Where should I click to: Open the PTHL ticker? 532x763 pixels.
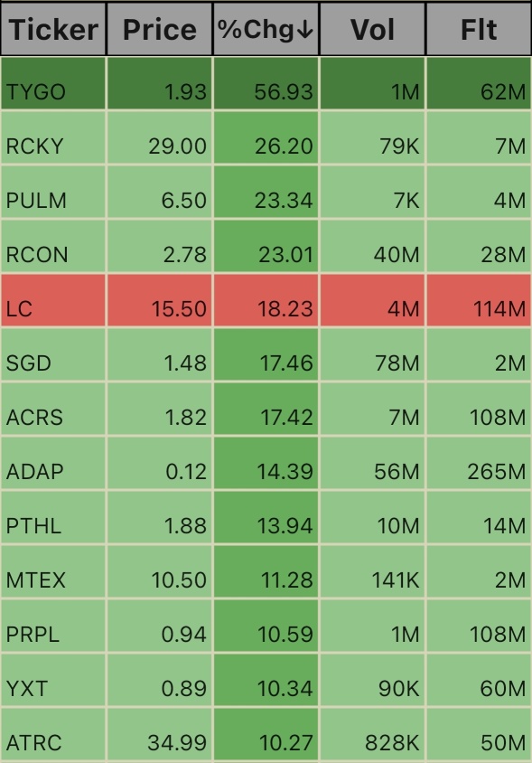tap(33, 526)
